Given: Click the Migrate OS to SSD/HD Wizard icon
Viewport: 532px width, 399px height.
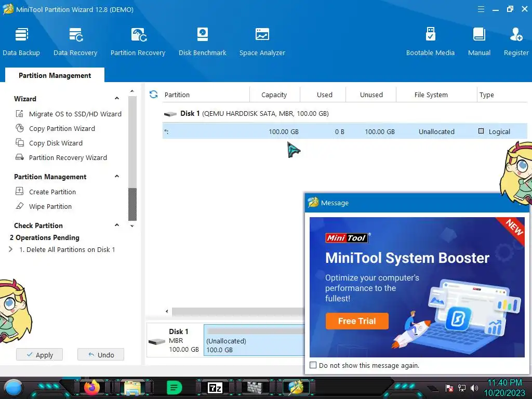Looking at the screenshot, I should (20, 114).
